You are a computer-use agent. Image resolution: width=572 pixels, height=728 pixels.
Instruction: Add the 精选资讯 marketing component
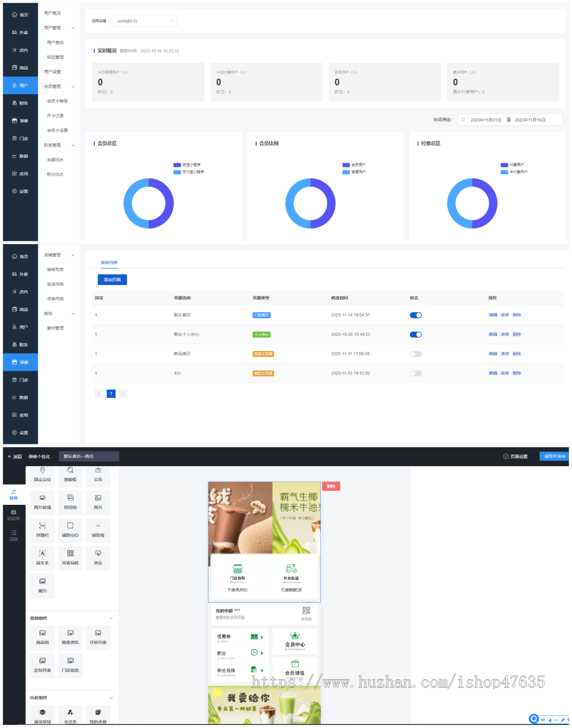click(x=70, y=638)
